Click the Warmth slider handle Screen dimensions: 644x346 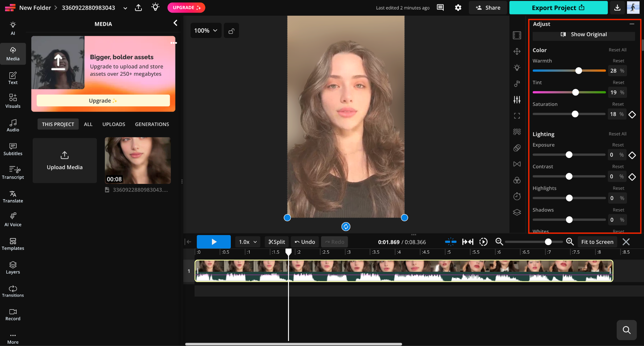[x=579, y=71]
